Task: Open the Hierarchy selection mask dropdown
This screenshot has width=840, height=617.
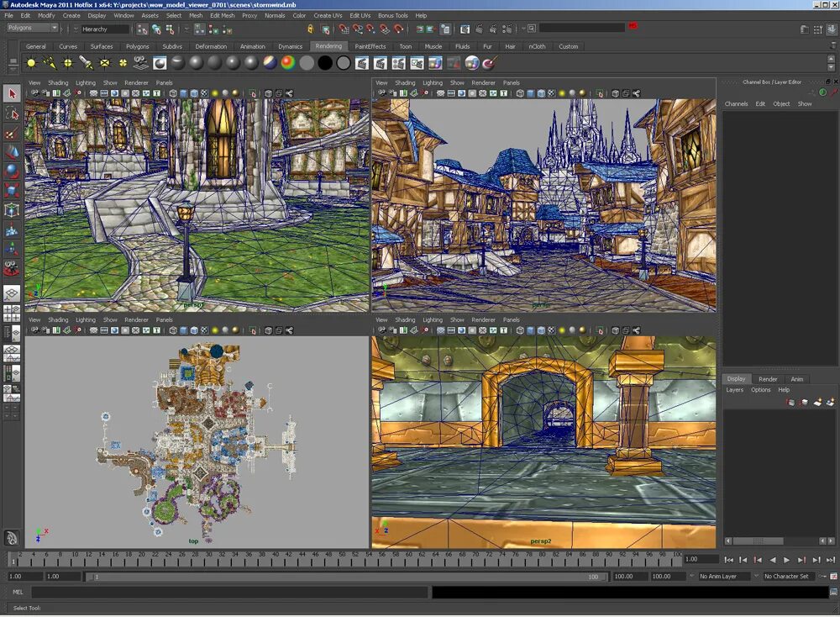Action: 106,29
